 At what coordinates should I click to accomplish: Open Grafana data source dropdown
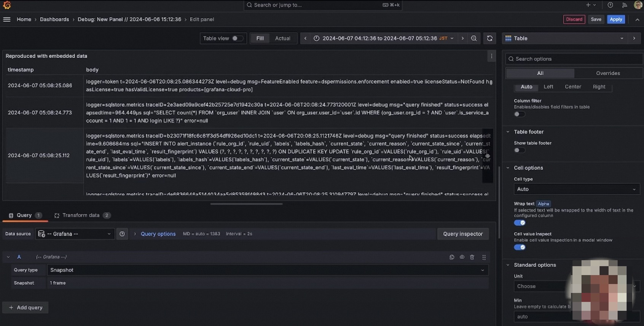75,234
